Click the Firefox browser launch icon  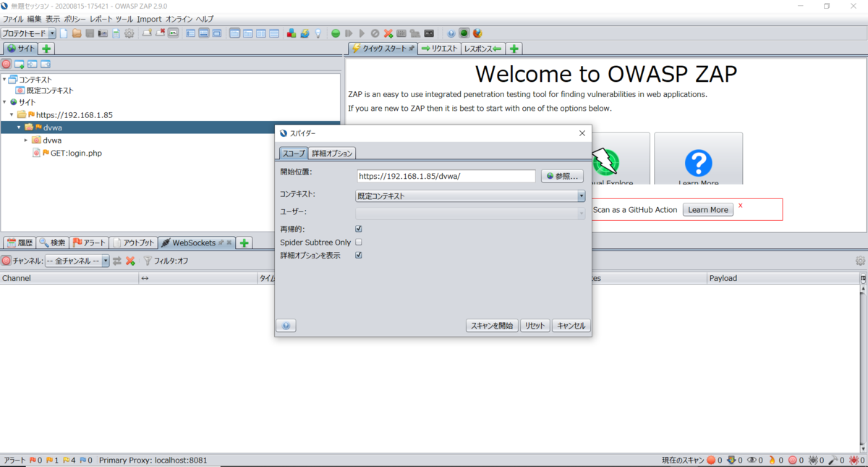click(x=477, y=33)
